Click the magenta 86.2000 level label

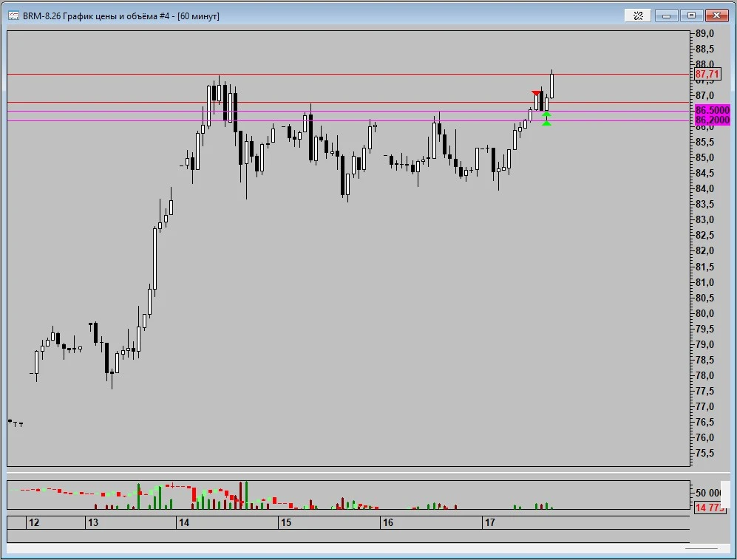click(x=712, y=120)
